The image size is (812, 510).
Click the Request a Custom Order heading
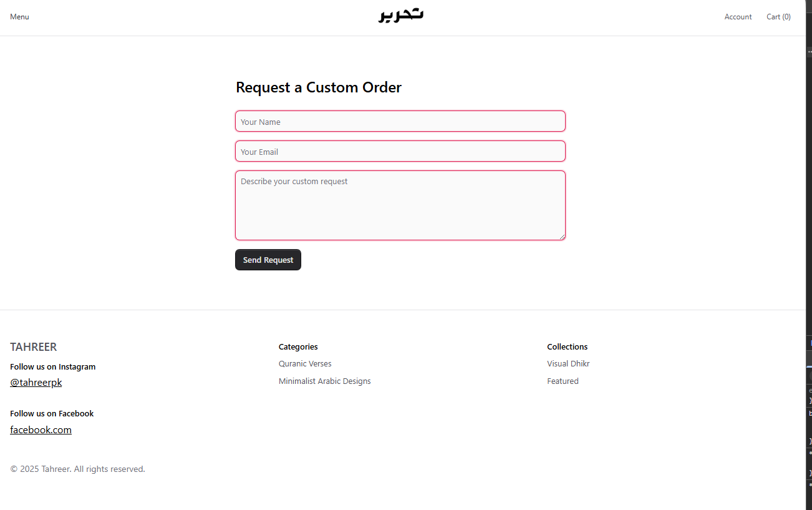pyautogui.click(x=318, y=87)
